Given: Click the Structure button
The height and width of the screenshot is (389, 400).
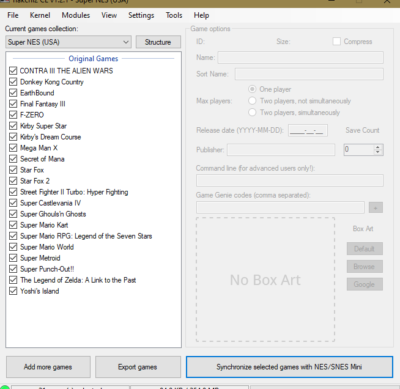Looking at the screenshot, I should point(158,42).
